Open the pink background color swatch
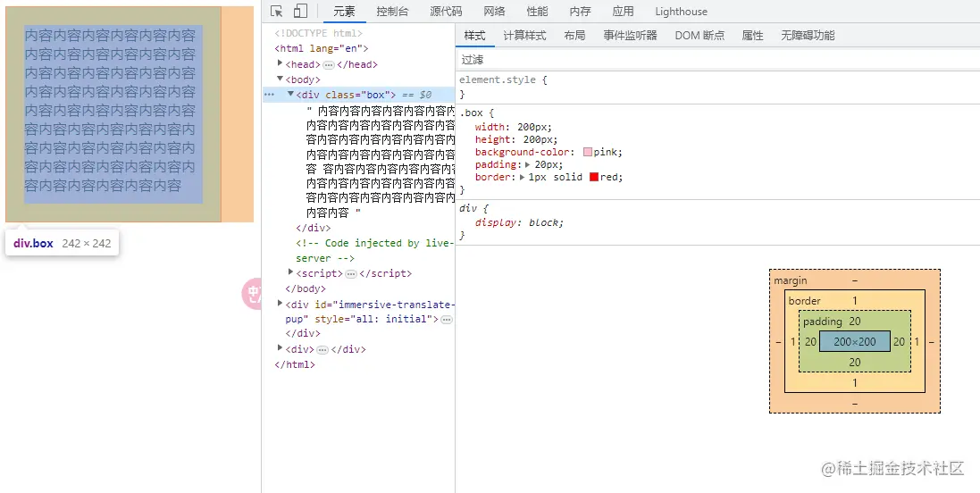 point(588,152)
